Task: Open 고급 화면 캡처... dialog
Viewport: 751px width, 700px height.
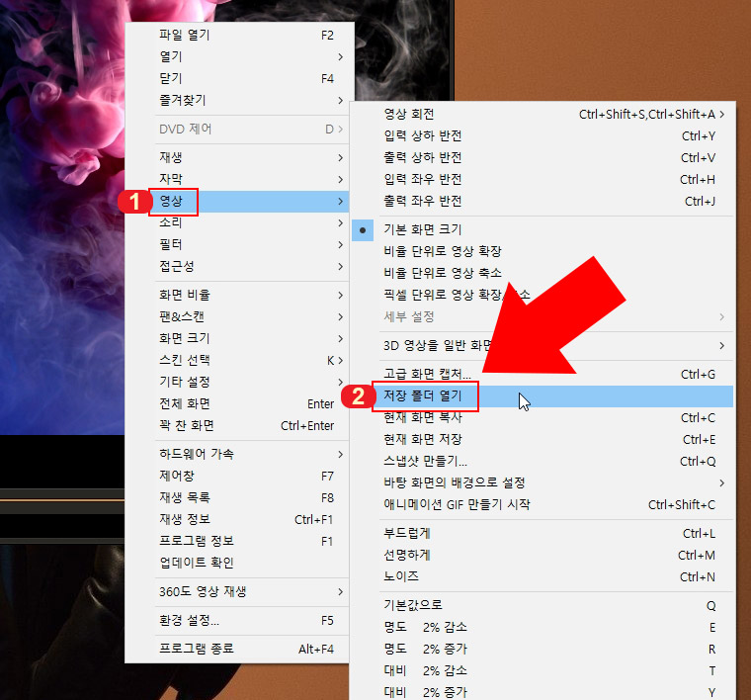Action: pos(542,374)
